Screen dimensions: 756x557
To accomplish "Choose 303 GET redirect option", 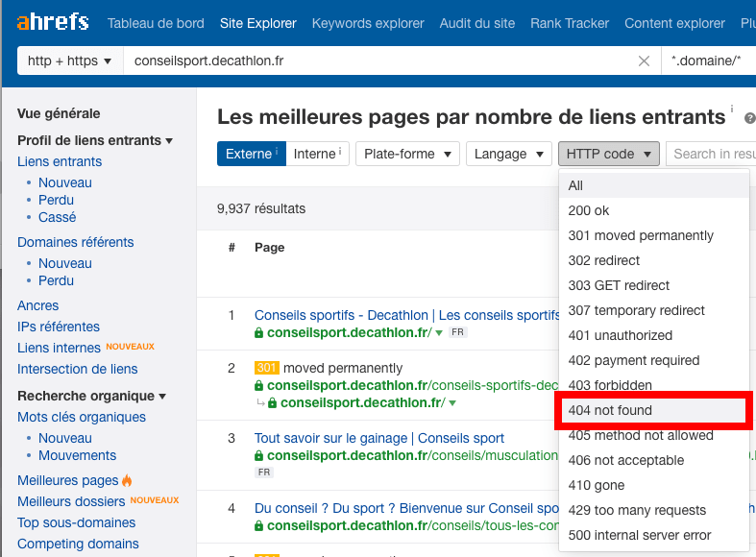I will (x=654, y=286).
